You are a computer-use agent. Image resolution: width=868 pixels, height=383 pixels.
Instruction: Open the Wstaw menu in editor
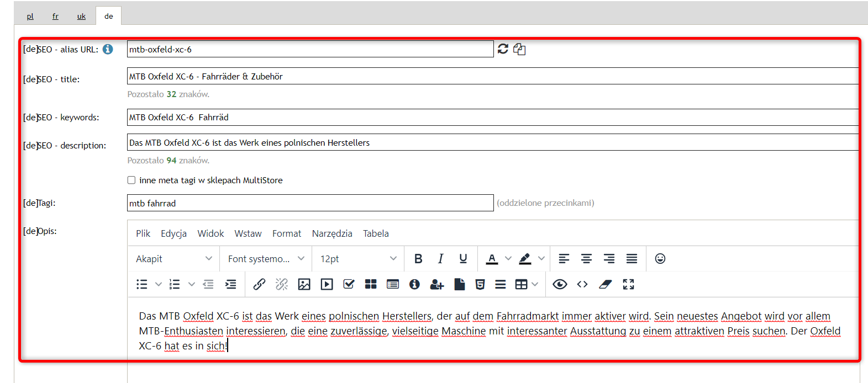tap(248, 233)
